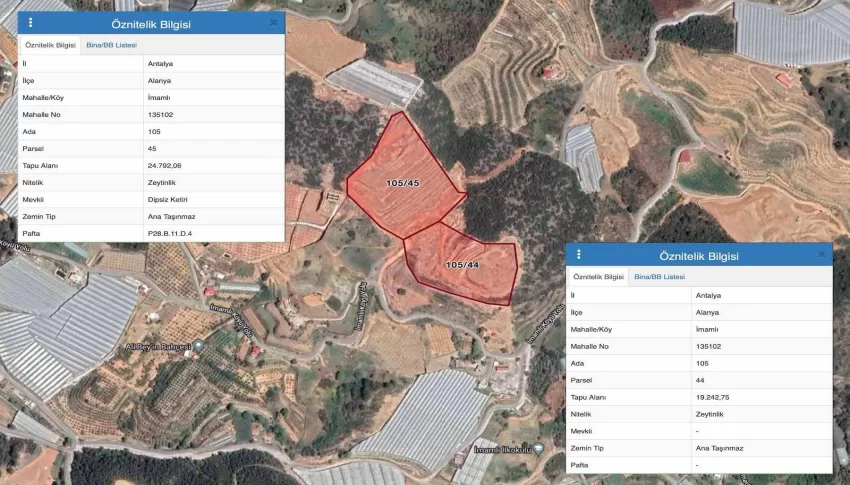The width and height of the screenshot is (850, 485).
Task: Select Öznitelik Bilgisi tab in lower panel
Action: [x=598, y=276]
